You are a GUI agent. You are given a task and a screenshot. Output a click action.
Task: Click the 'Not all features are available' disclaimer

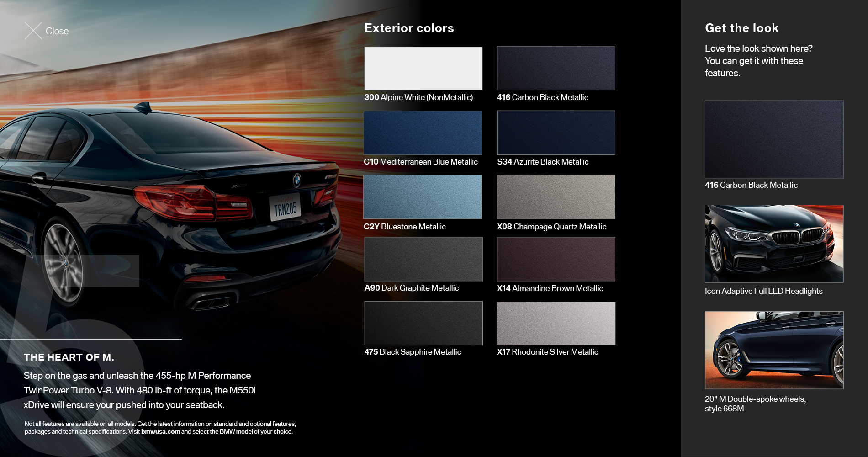tap(160, 428)
